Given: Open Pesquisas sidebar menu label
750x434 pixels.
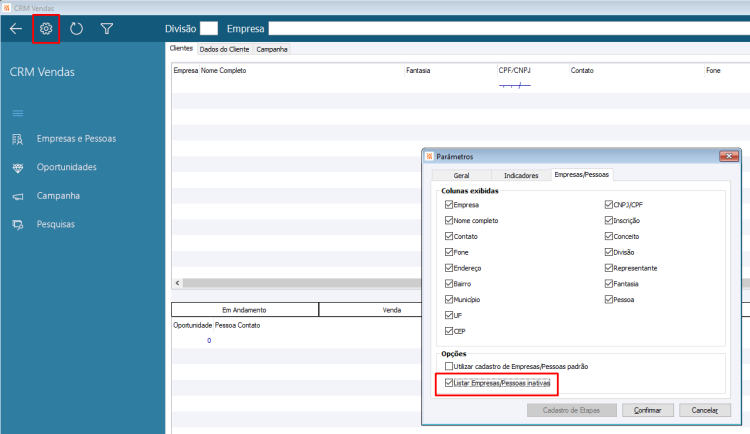Looking at the screenshot, I should click(x=56, y=224).
